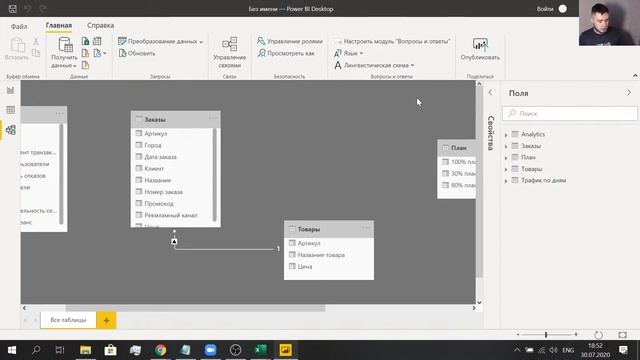Expand Заказы table in Поля pane
The width and height of the screenshot is (640, 360).
click(506, 146)
